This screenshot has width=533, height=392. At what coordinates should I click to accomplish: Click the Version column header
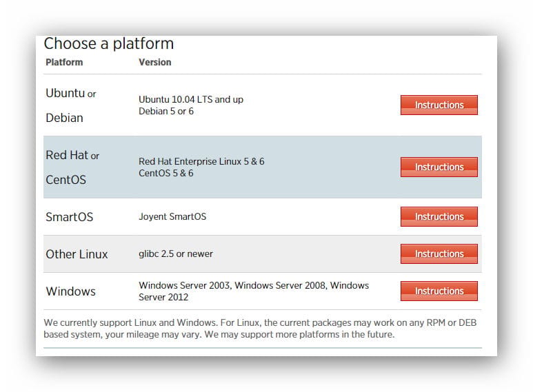[154, 62]
